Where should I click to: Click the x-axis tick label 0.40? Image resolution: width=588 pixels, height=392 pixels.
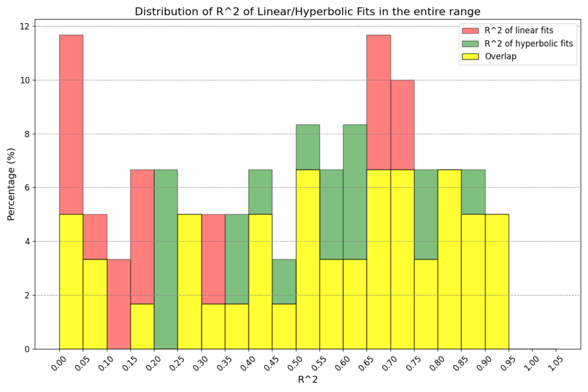247,363
